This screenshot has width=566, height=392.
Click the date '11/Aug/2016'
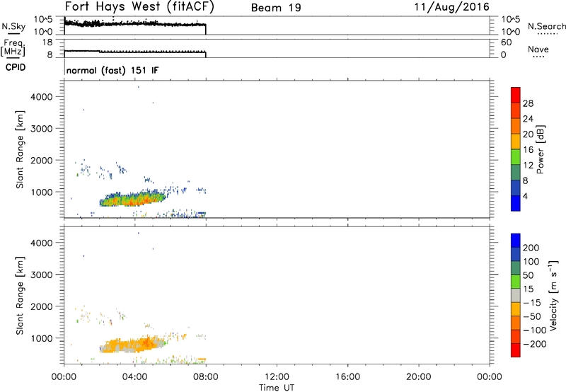coord(451,7)
